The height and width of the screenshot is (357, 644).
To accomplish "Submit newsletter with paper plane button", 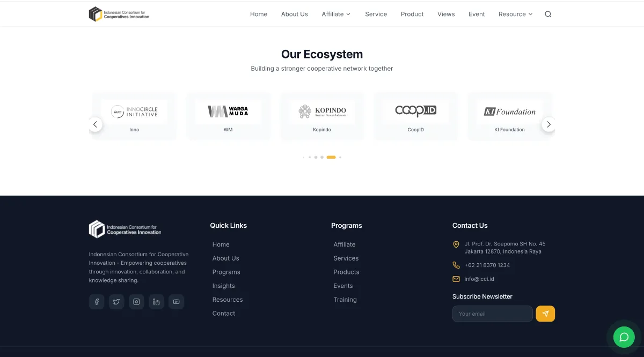I will 545,314.
